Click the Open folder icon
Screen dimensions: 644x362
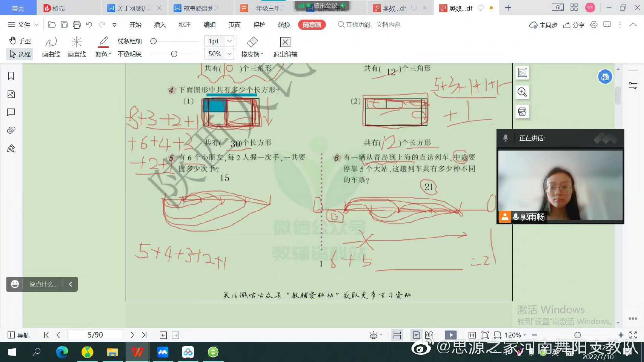pyautogui.click(x=52, y=25)
